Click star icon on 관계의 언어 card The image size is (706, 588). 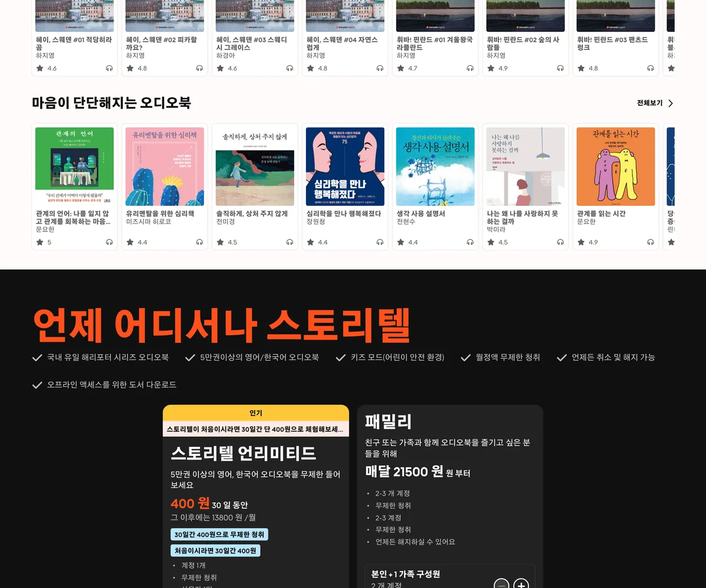pos(40,242)
